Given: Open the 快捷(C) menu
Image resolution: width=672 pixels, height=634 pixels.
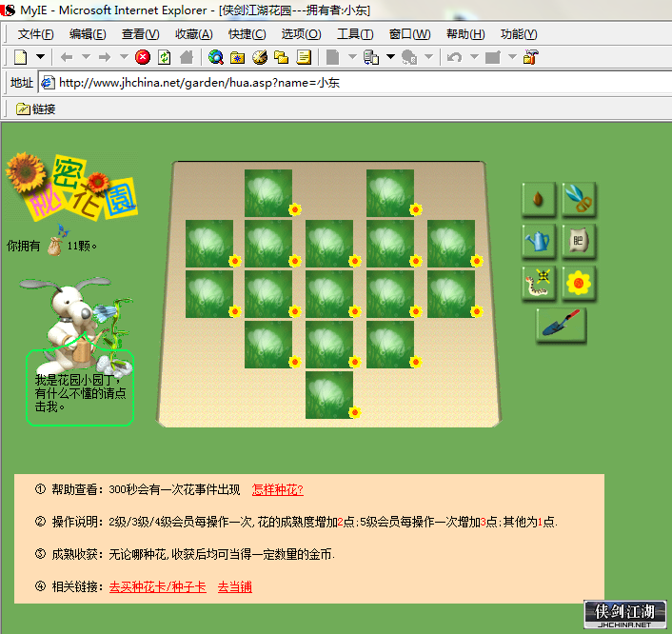Looking at the screenshot, I should [247, 34].
